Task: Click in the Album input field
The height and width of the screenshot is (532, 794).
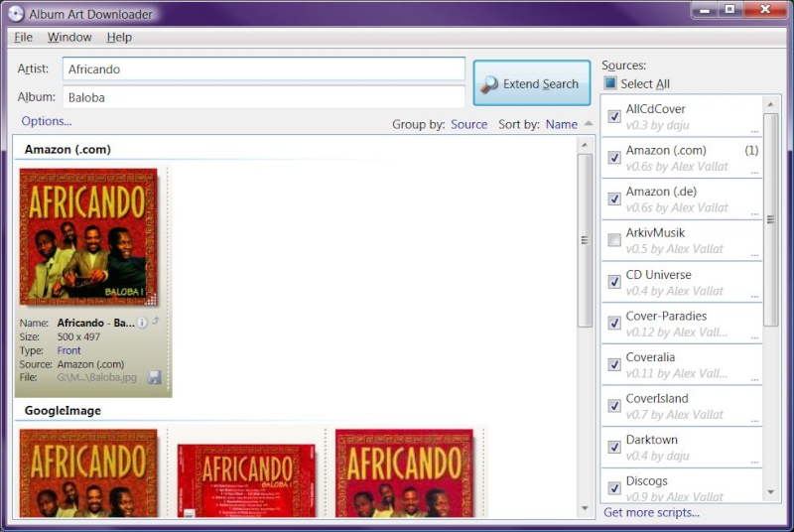Action: (263, 97)
